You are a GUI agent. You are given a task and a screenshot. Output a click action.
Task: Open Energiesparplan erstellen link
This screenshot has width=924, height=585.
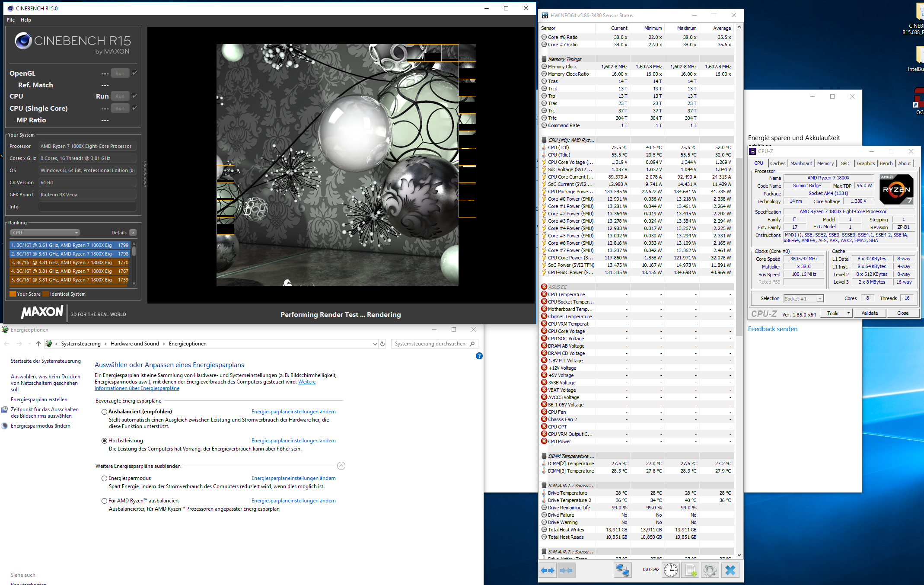tap(39, 400)
